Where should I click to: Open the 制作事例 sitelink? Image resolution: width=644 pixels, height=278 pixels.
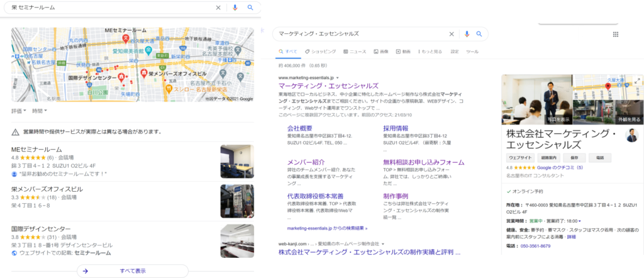pos(396,196)
